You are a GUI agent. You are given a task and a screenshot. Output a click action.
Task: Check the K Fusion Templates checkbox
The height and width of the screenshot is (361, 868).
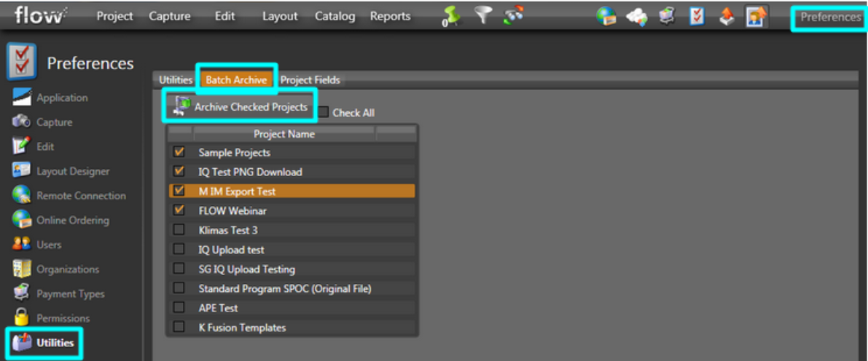(x=179, y=326)
